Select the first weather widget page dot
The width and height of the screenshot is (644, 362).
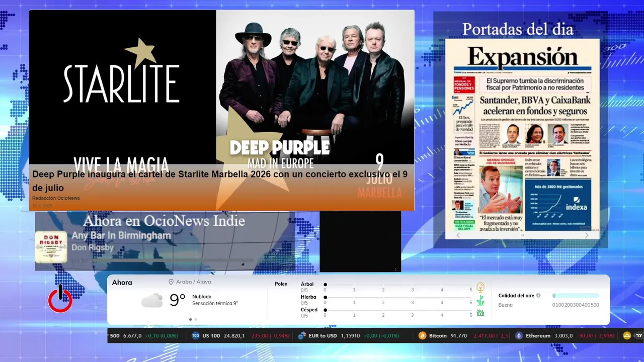tap(190, 319)
